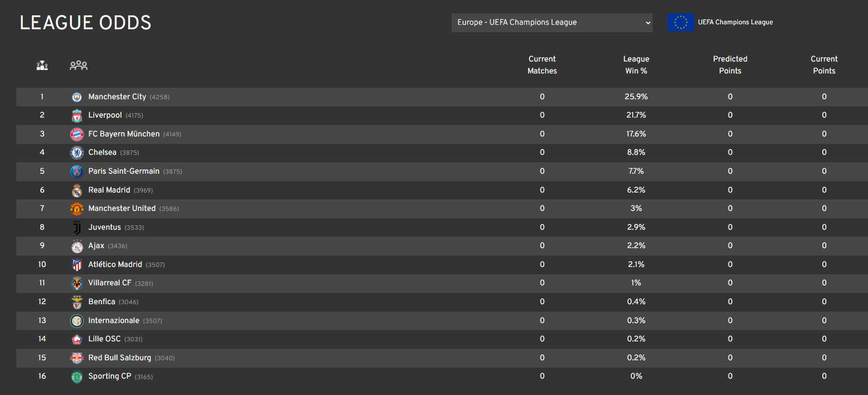Click the Manchester United club crest
This screenshot has width=868, height=395.
point(76,208)
